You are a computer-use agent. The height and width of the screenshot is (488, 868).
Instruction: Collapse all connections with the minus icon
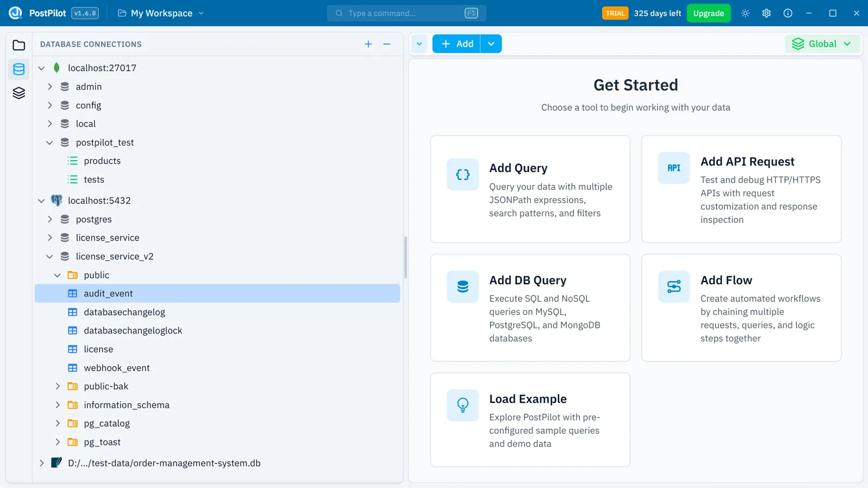click(387, 44)
